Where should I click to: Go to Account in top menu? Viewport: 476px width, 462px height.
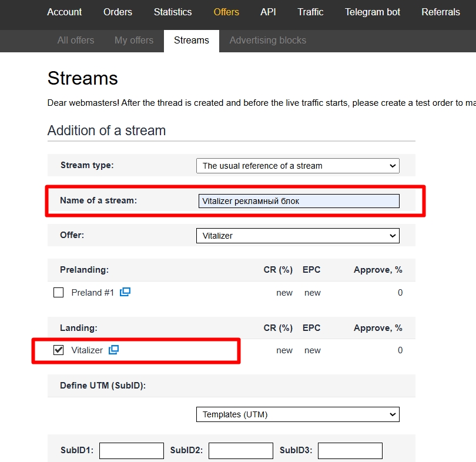(x=65, y=12)
